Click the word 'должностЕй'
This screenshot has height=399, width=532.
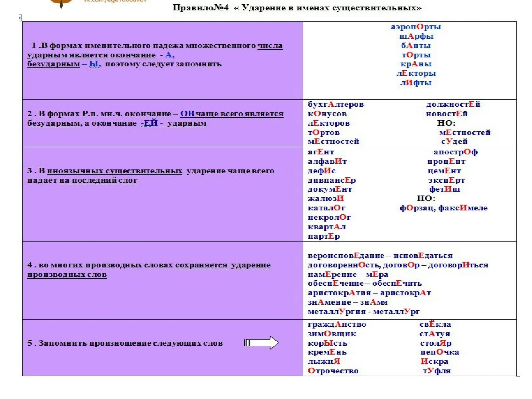(453, 104)
